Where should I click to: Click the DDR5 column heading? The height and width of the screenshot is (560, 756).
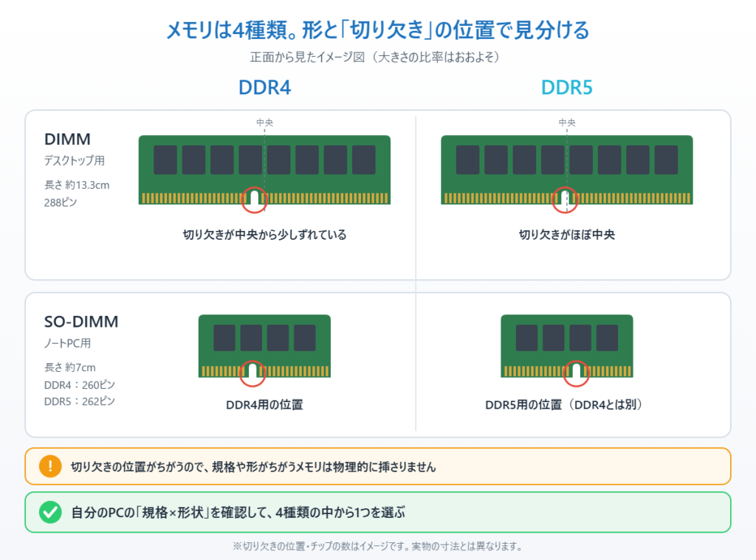click(566, 88)
